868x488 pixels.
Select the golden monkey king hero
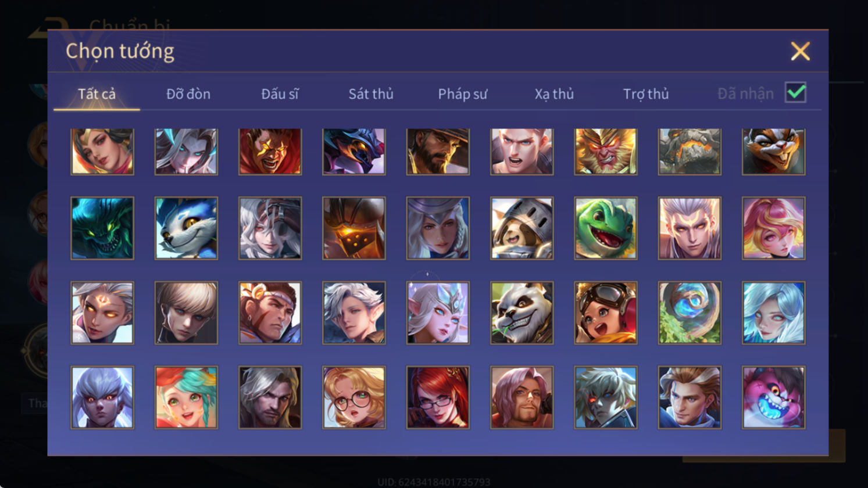pyautogui.click(x=605, y=152)
